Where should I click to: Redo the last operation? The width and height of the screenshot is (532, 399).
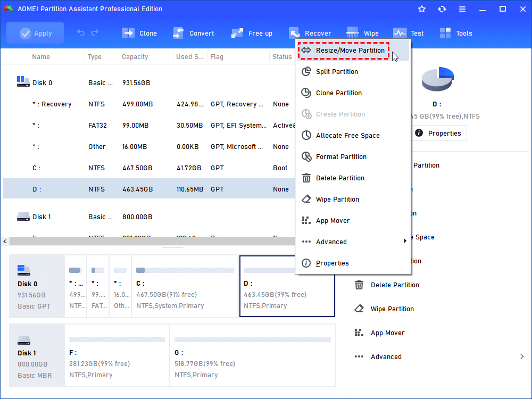[x=95, y=32]
